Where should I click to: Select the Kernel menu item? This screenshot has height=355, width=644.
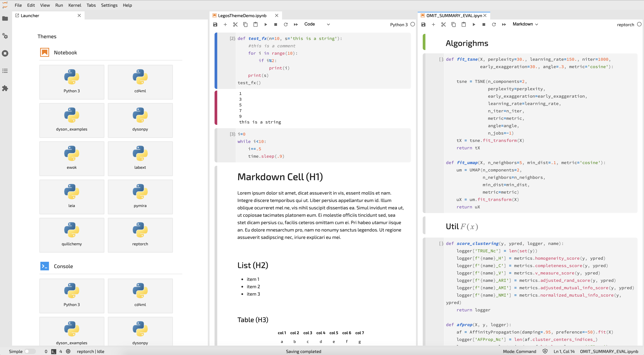[x=74, y=5]
